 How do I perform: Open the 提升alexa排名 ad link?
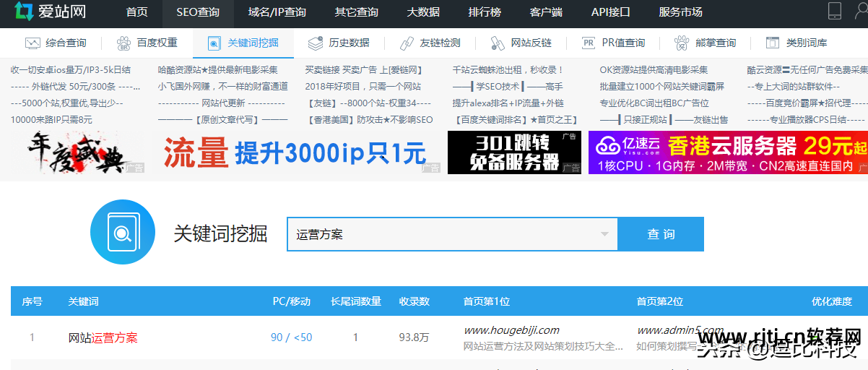point(508,103)
